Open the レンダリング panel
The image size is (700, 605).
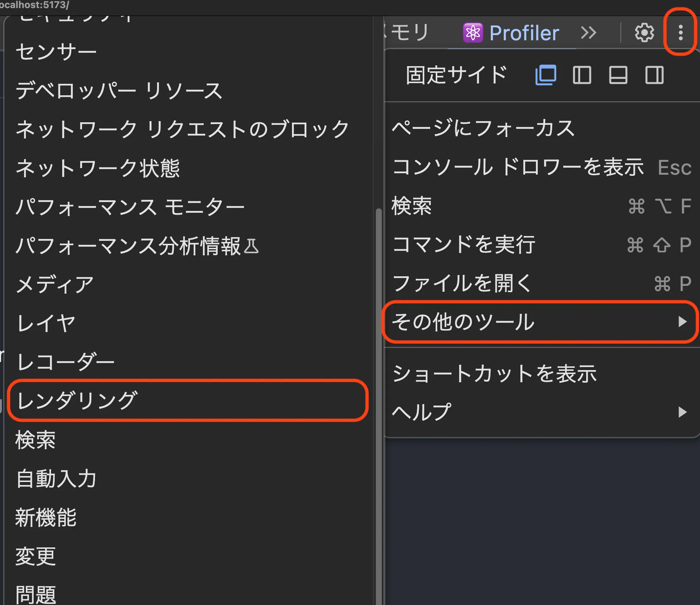pos(188,401)
